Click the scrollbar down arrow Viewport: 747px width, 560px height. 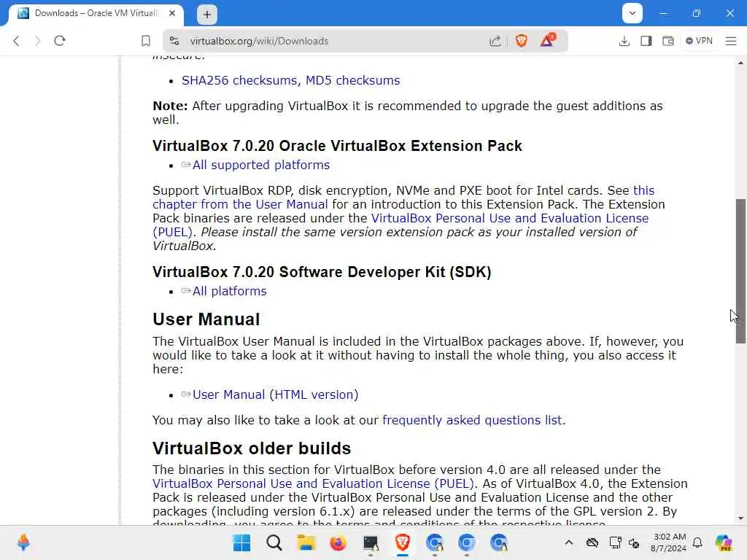click(x=740, y=518)
